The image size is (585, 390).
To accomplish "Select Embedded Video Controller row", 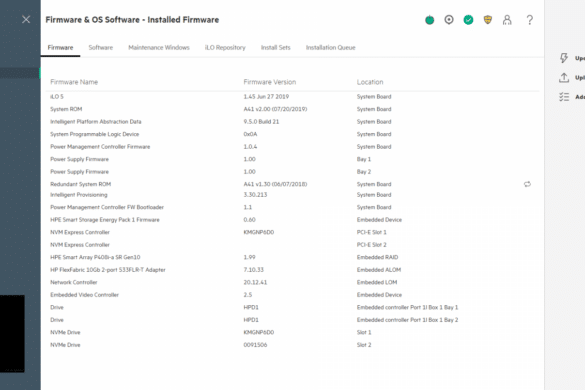I will 292,295.
